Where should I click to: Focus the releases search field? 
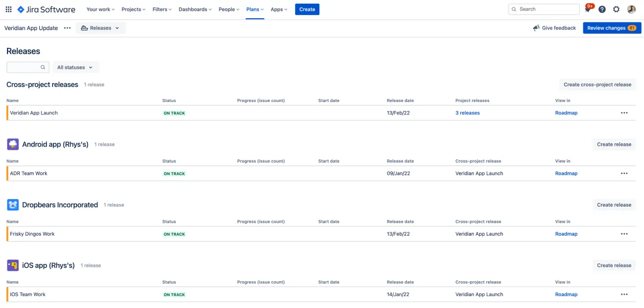coord(28,68)
